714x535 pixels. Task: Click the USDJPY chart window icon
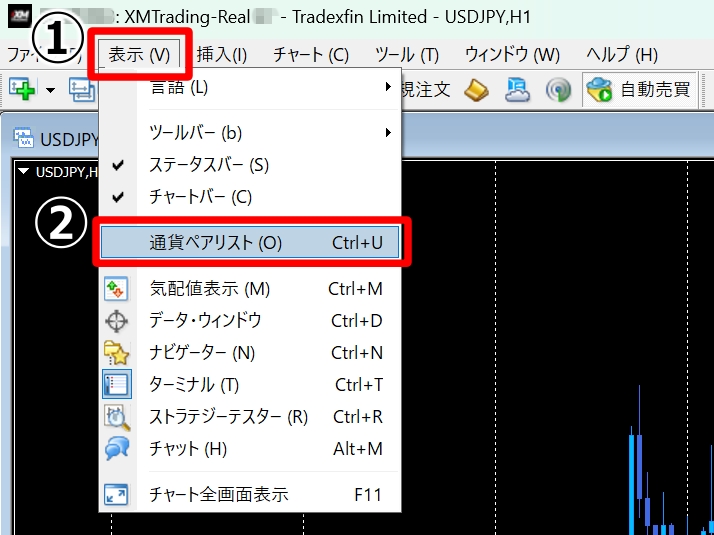pos(24,138)
